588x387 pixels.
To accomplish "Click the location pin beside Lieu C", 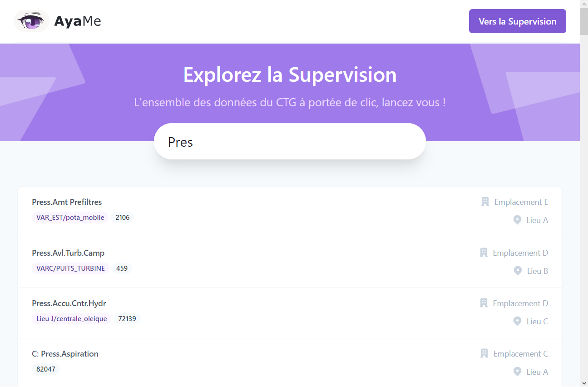I will coord(517,321).
